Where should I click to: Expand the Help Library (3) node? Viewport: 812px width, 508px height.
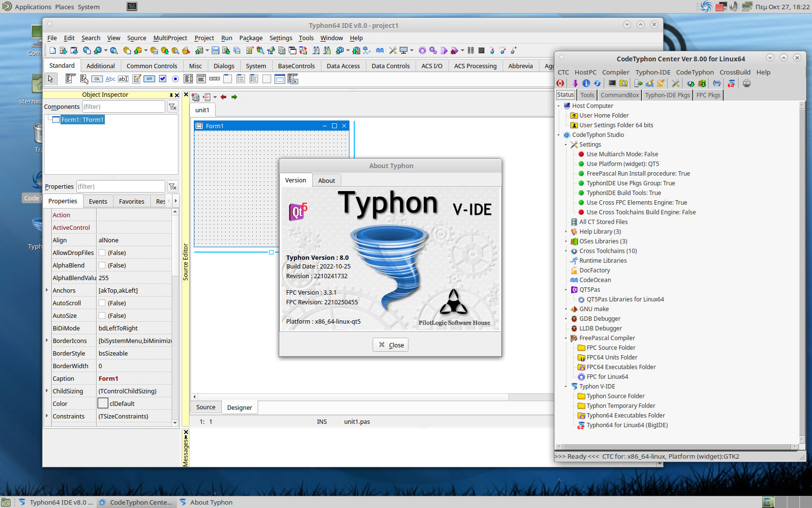tap(566, 232)
